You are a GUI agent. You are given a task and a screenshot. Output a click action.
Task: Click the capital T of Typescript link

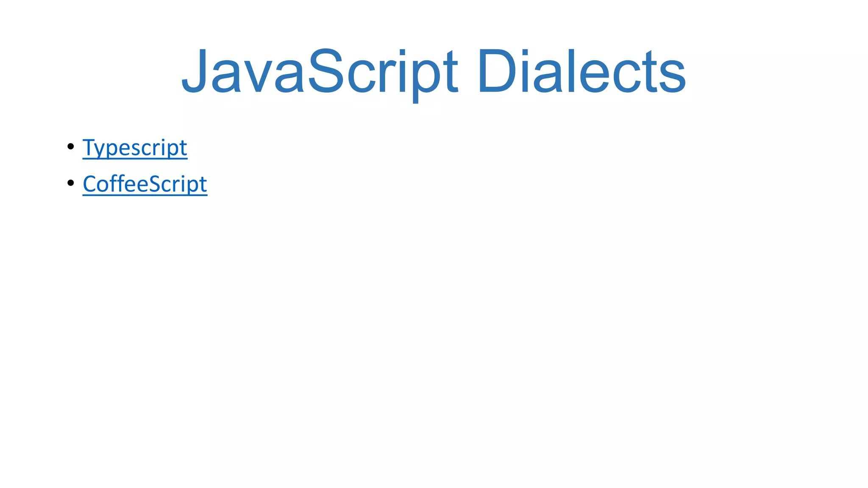[89, 147]
